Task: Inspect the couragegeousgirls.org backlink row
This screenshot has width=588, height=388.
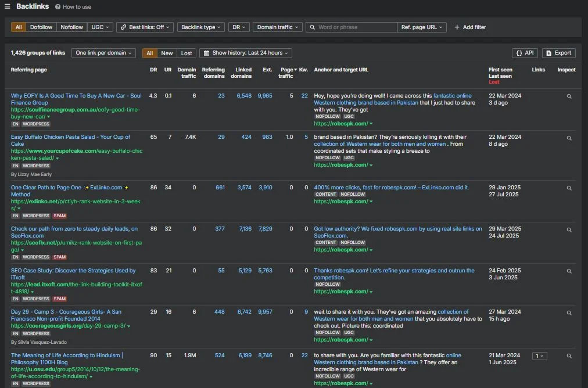Action: point(569,312)
